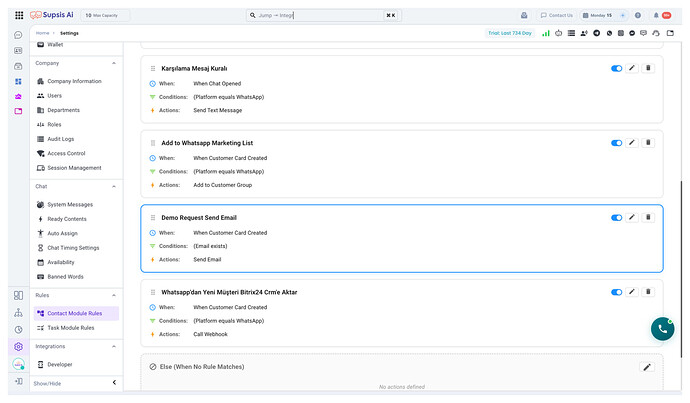Edit the Karşılama Mesaj Kuralı rule
The image size is (690, 403).
(x=632, y=68)
